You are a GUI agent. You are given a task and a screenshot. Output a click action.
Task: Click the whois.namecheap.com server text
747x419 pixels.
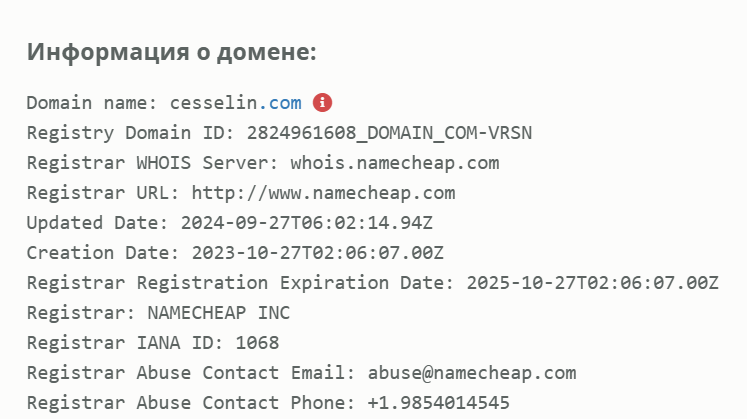click(395, 163)
